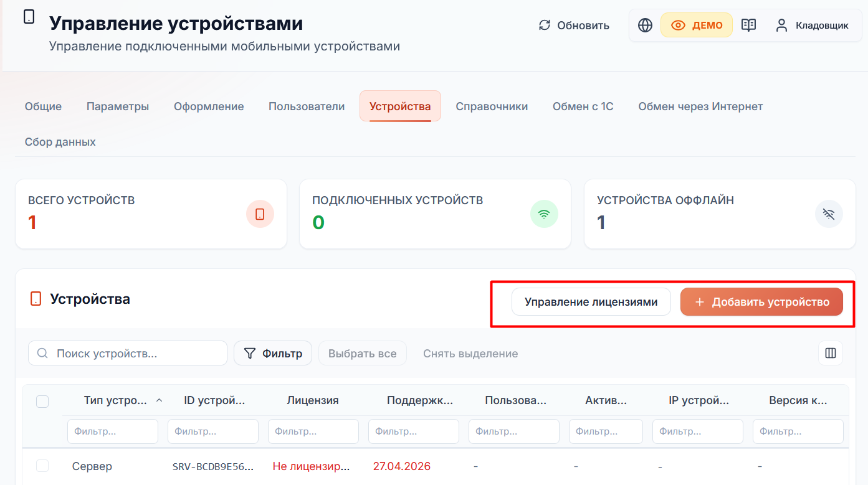Image resolution: width=868 pixels, height=485 pixels.
Task: Click the filter field under Лицензия column
Action: [313, 431]
